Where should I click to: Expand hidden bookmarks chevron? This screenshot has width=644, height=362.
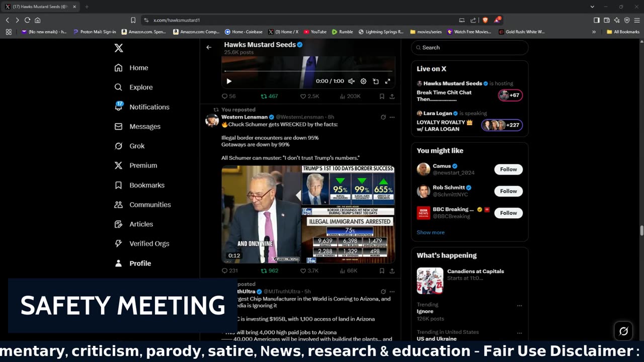click(x=594, y=32)
